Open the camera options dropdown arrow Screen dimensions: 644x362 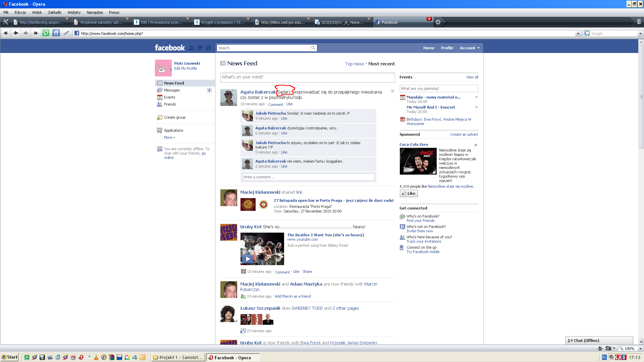click(x=614, y=349)
